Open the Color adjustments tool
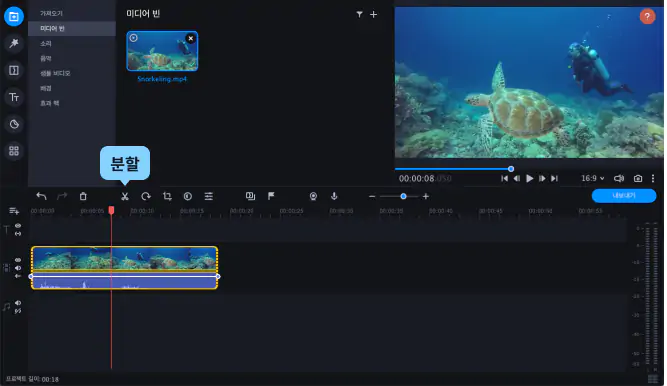 [x=188, y=196]
